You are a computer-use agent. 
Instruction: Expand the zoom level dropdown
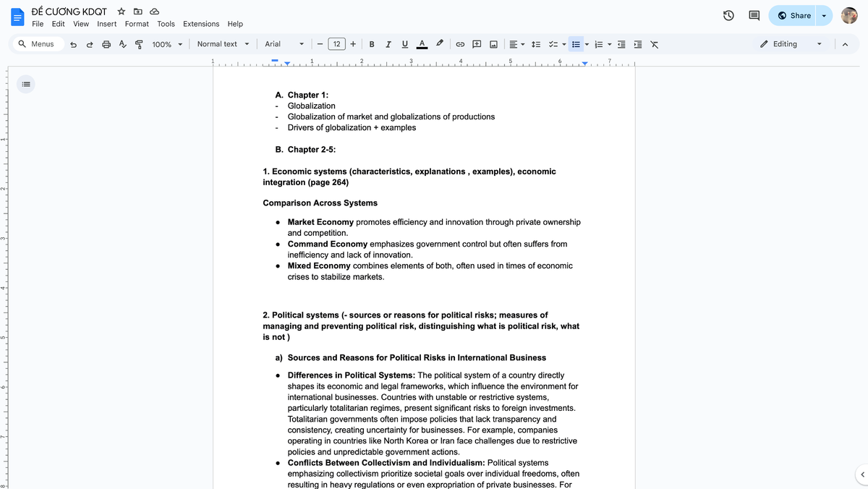(x=166, y=43)
